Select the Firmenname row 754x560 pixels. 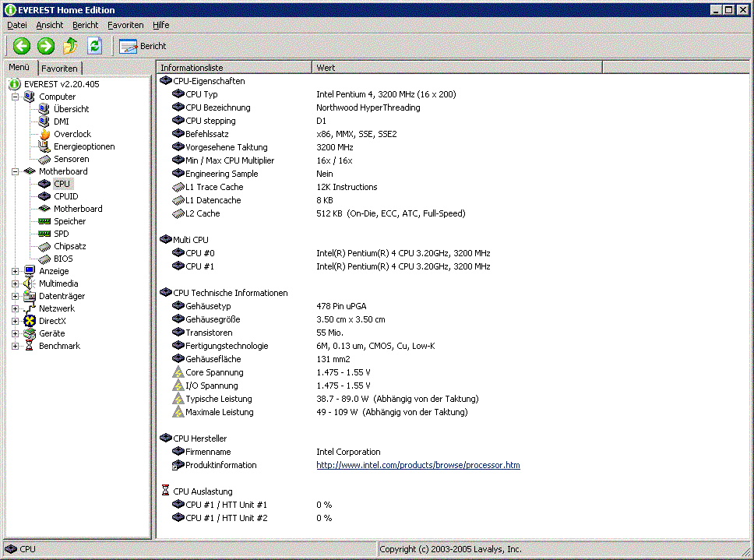(x=276, y=452)
